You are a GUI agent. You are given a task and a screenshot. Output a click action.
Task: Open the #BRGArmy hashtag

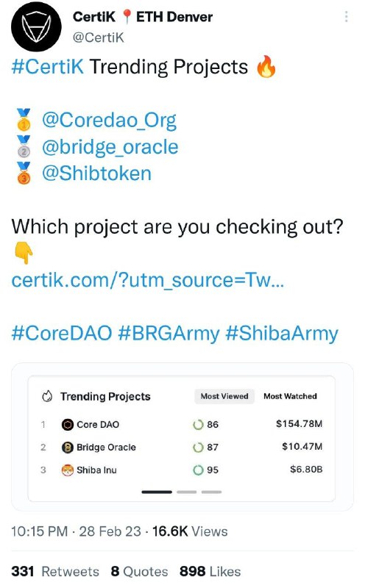tap(169, 334)
